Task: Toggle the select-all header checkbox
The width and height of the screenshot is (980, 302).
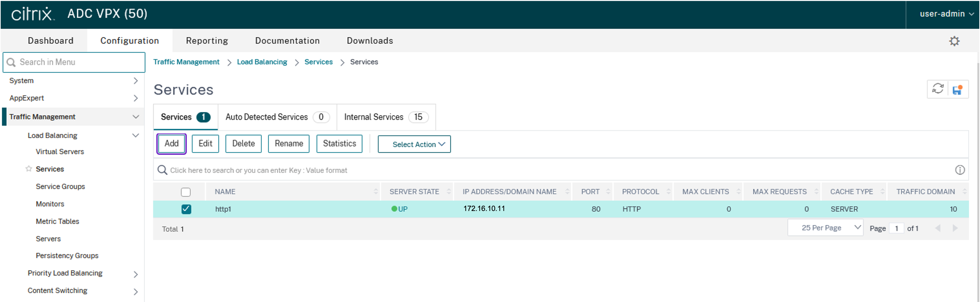Action: coord(186,192)
